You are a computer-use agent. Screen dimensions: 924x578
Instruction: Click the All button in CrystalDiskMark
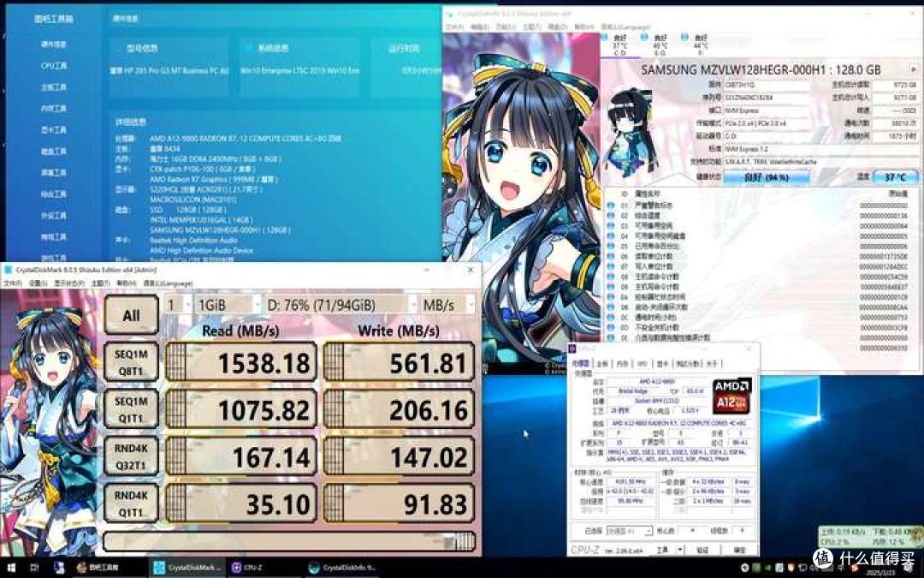132,315
